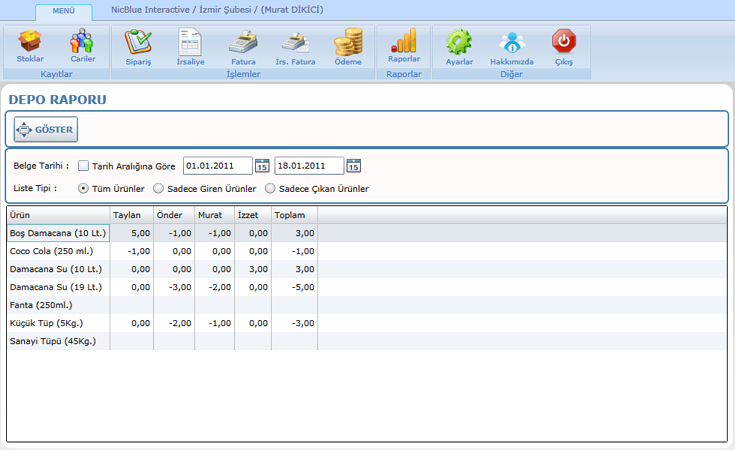Open the Cariler accounts icon
The image size is (735, 450).
click(82, 45)
